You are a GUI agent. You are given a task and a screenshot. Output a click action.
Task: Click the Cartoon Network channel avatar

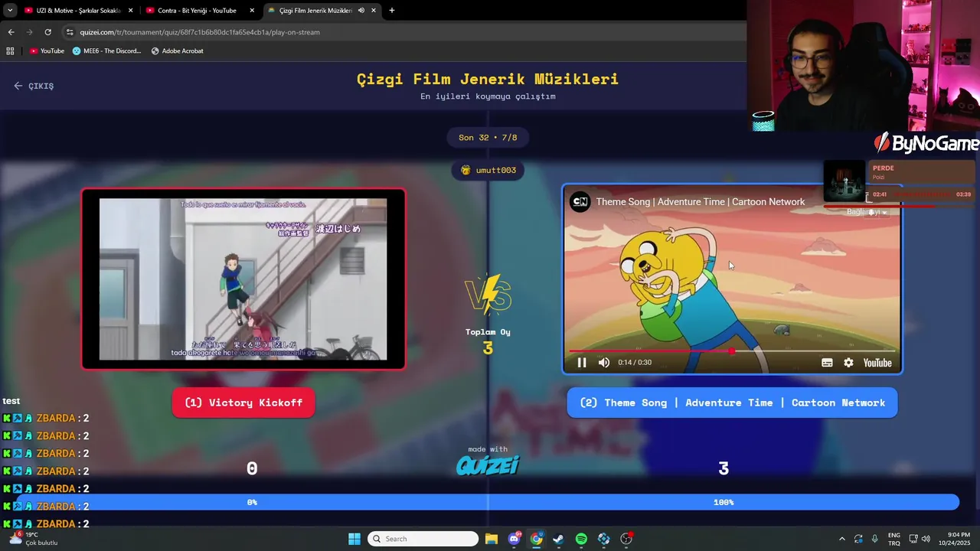point(580,202)
